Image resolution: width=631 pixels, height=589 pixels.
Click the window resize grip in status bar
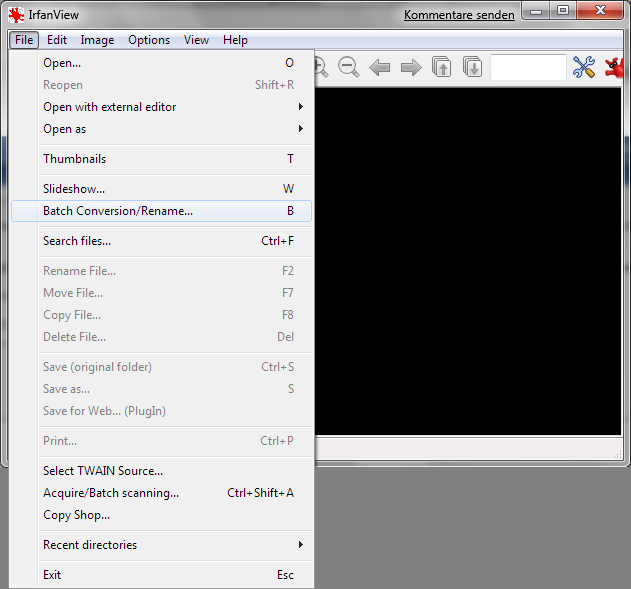tap(617, 455)
